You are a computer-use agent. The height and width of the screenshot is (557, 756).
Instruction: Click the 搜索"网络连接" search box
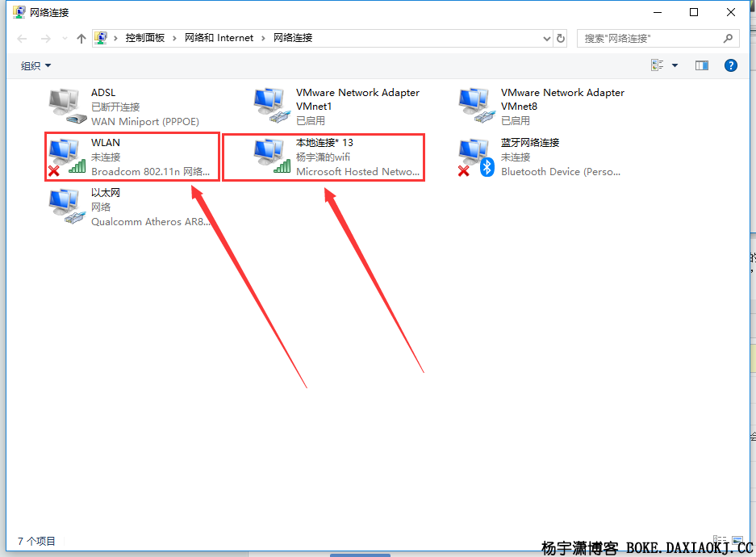click(658, 39)
